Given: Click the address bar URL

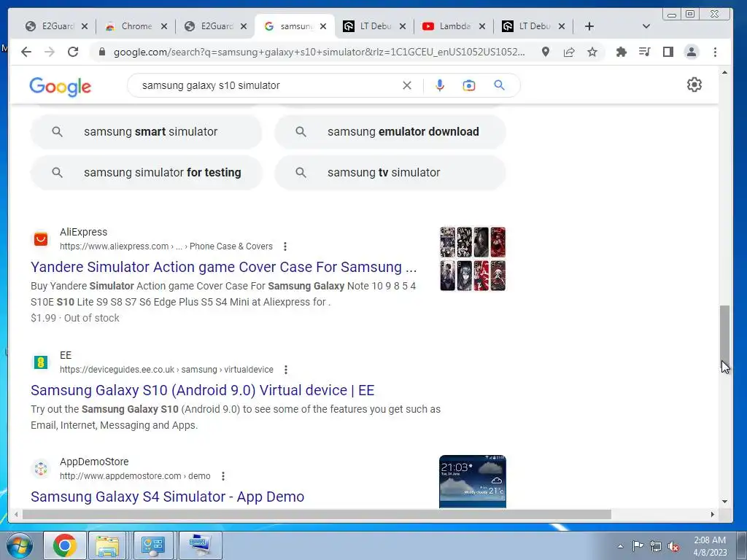Looking at the screenshot, I should [320, 52].
